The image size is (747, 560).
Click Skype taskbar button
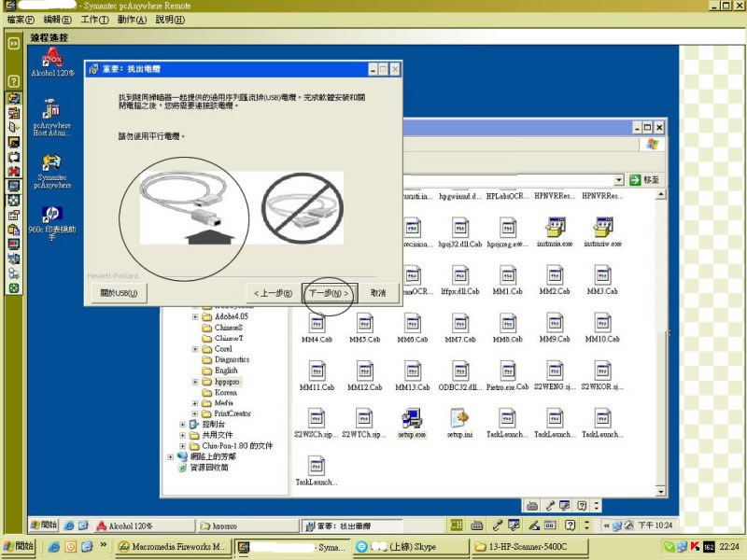(411, 547)
